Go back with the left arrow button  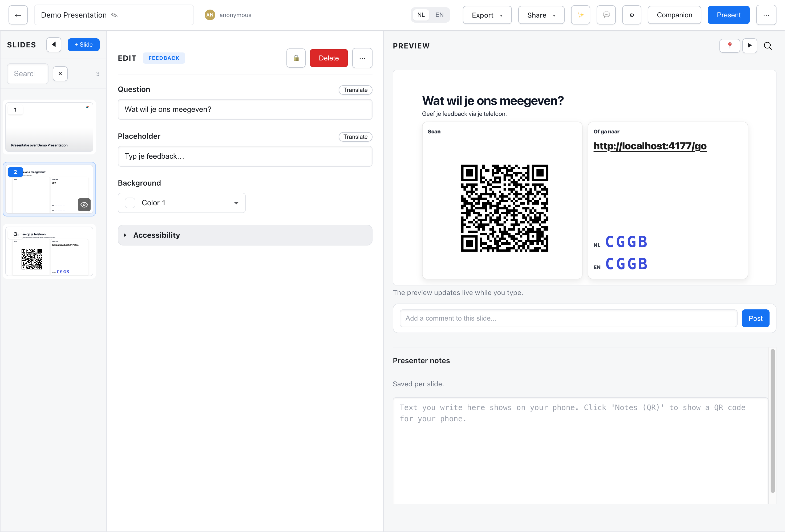(x=18, y=15)
